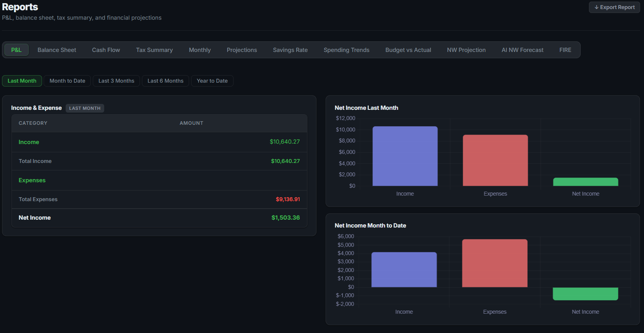Switch to the Cash Flow tab

pyautogui.click(x=106, y=50)
